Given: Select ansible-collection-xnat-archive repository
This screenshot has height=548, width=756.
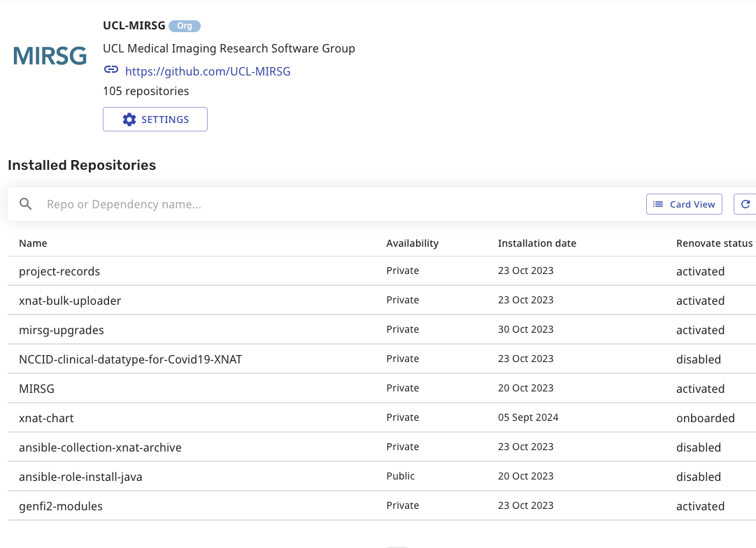Looking at the screenshot, I should tap(100, 447).
